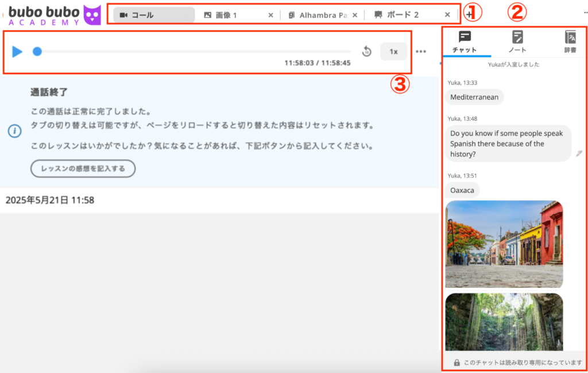Screen dimensions: 588x373
Task: Open the Oaxaca street photo in chat
Action: click(x=504, y=244)
